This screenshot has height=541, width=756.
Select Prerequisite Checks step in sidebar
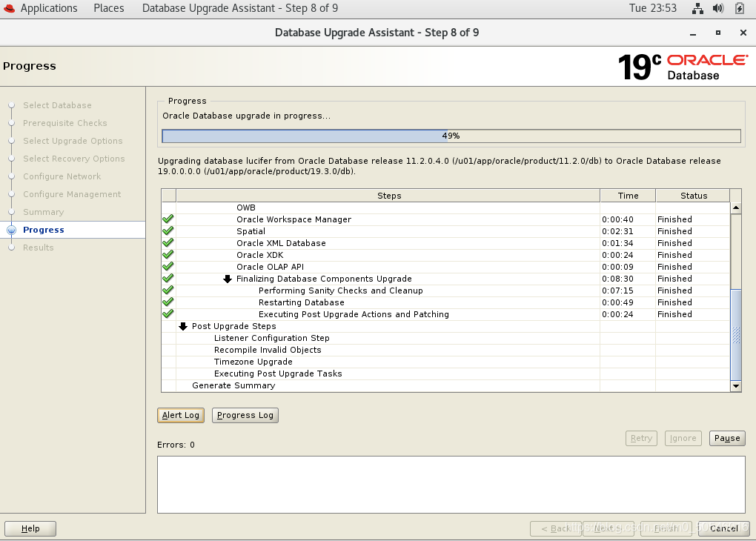click(65, 123)
